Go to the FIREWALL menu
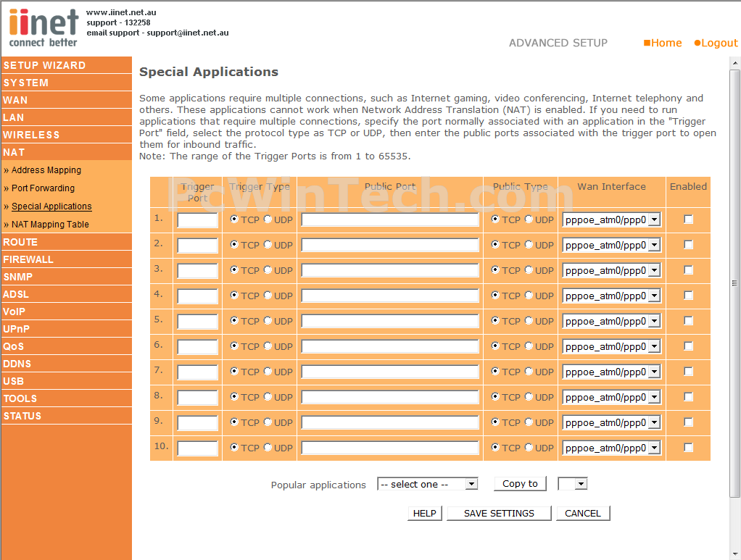 pos(66,259)
